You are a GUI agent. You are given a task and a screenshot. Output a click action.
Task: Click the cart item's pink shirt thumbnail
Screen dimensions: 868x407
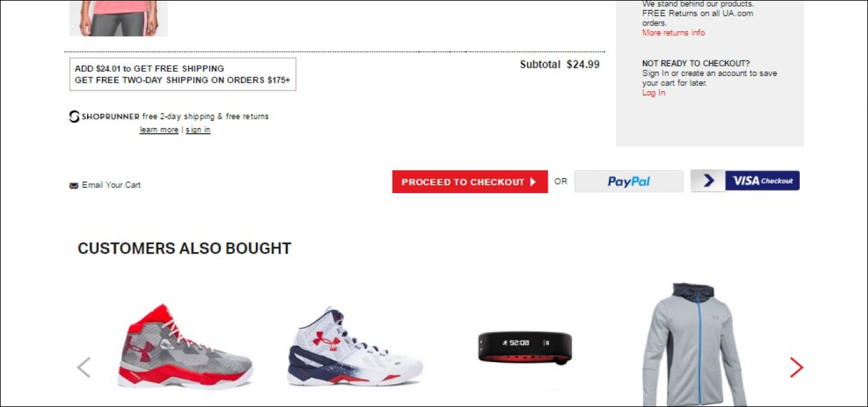click(119, 18)
